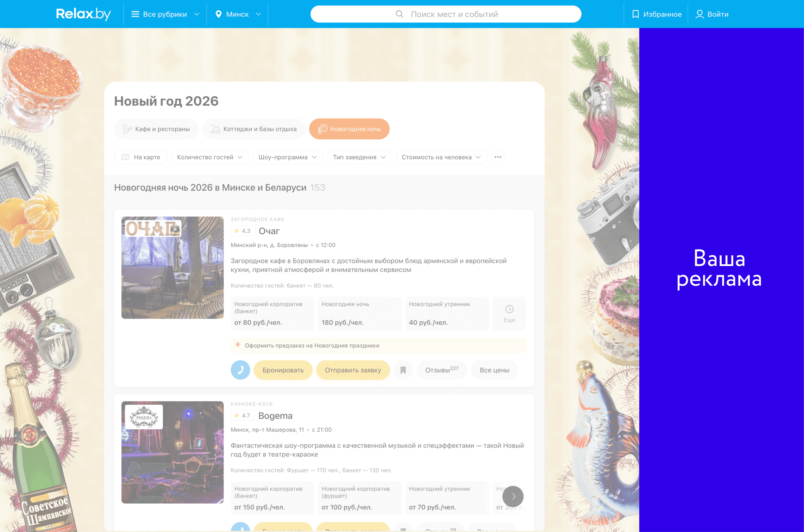804x532 pixels.
Task: Expand the Все рубрики chevron
Action: (197, 14)
